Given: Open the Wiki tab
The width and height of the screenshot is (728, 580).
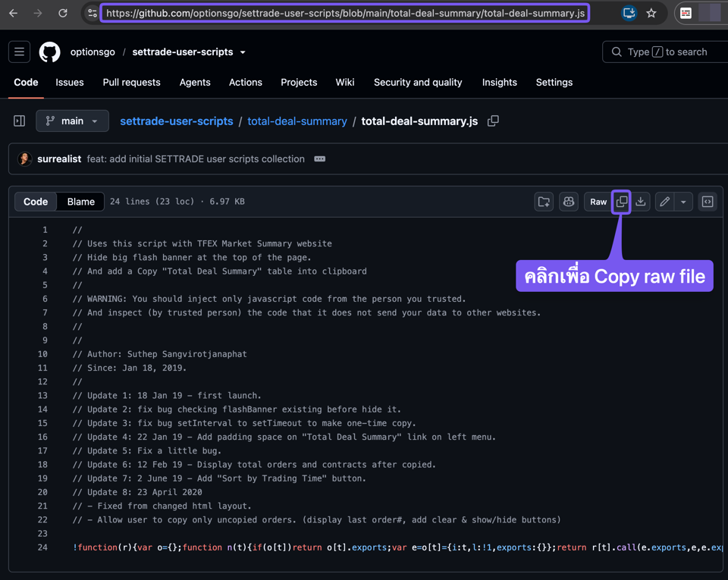Looking at the screenshot, I should pyautogui.click(x=345, y=82).
